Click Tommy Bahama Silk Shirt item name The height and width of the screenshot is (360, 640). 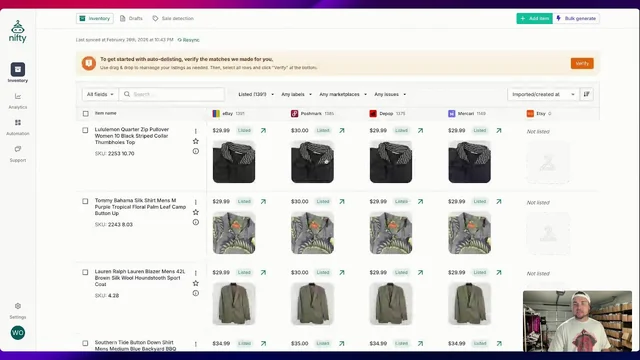click(x=140, y=207)
